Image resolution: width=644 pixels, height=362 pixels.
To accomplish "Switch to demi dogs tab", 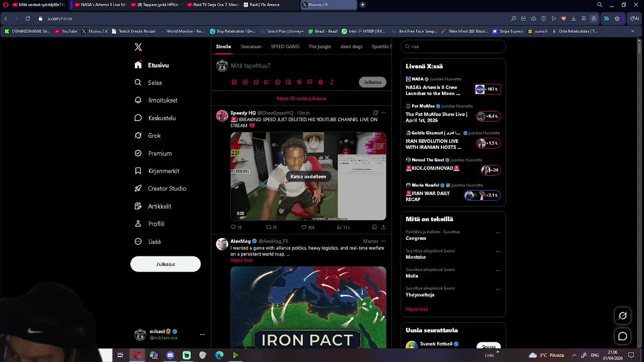I will pyautogui.click(x=351, y=46).
